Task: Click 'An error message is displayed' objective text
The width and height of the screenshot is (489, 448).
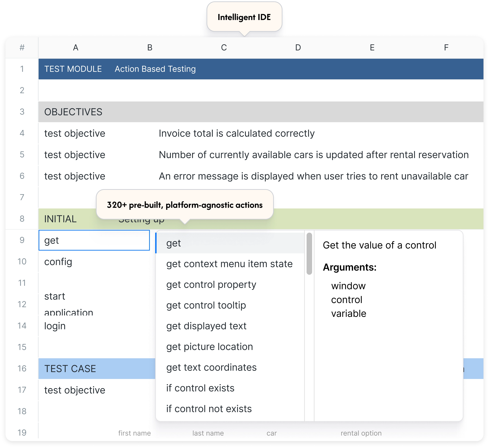Action: [x=313, y=176]
